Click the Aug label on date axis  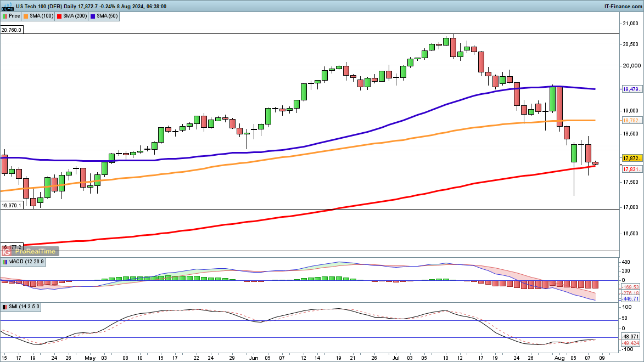pyautogui.click(x=560, y=358)
